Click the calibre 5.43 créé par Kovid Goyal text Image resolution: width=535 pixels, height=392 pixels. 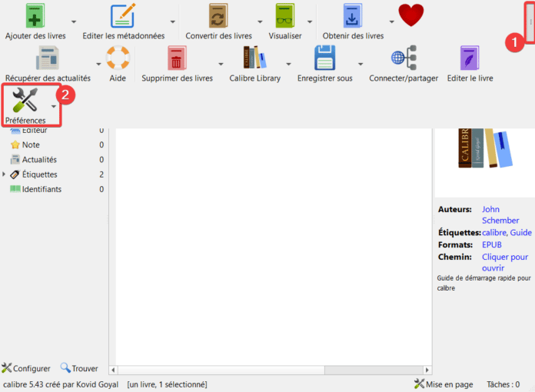click(x=61, y=384)
